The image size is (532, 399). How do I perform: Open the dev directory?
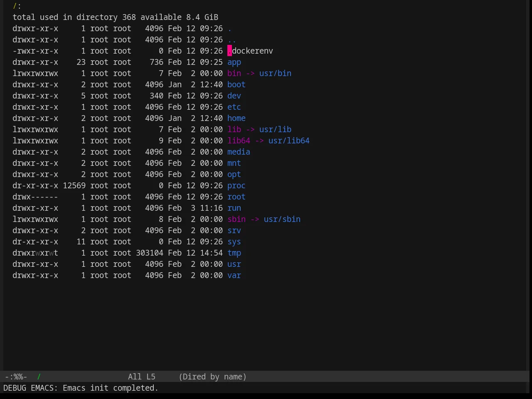click(x=234, y=96)
